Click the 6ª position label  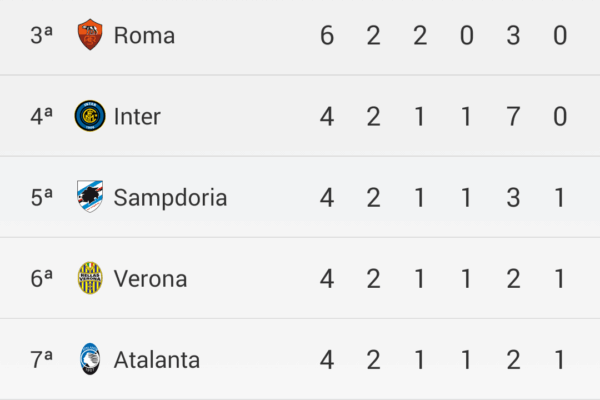[x=41, y=279]
